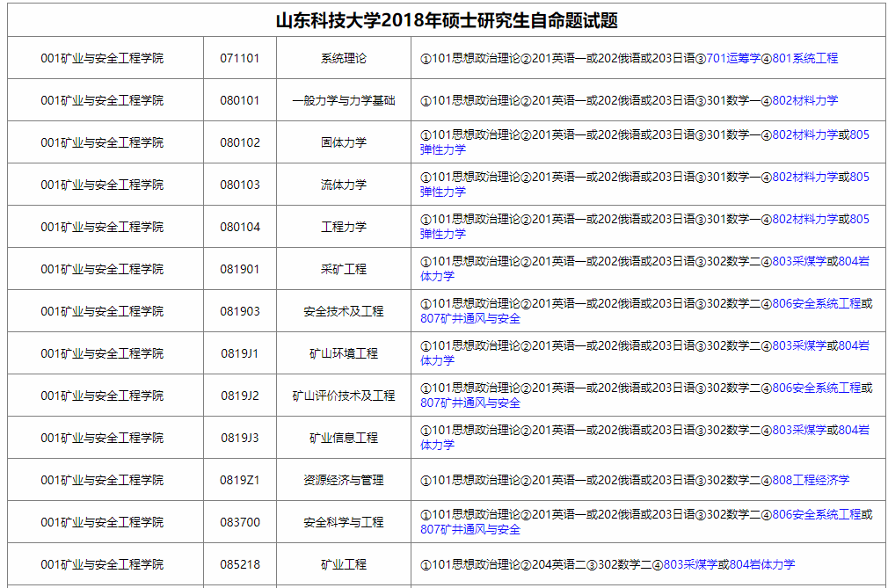
Task: Open 803采煤学 link in 采矿工程 row
Action: click(x=799, y=261)
